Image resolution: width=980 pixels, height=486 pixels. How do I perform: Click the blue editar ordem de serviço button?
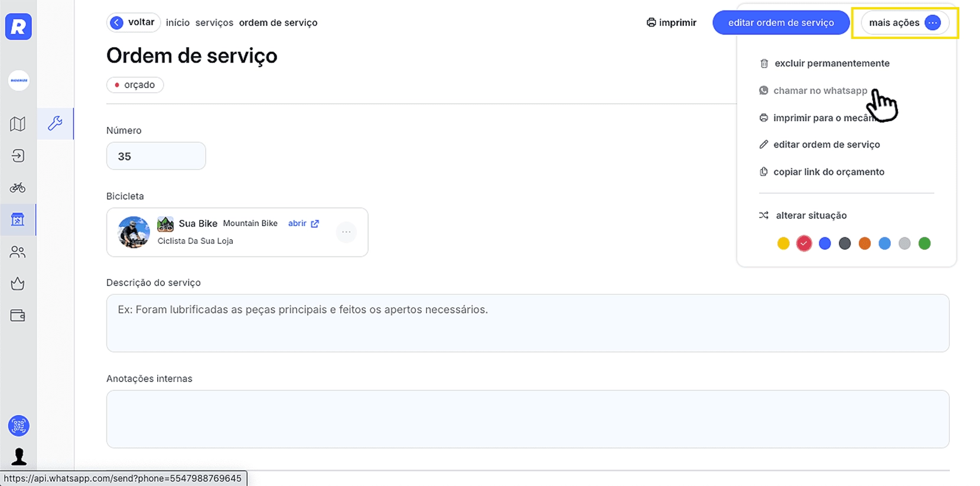pyautogui.click(x=781, y=22)
